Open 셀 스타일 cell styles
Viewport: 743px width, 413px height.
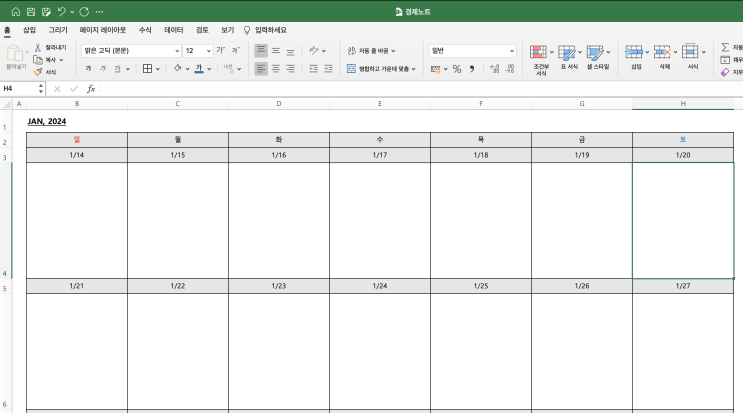598,57
